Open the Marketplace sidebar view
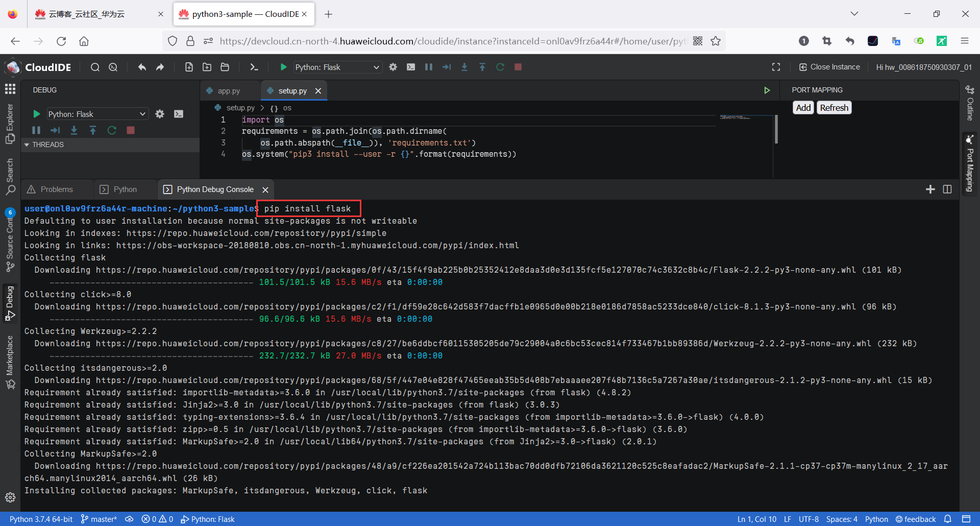The width and height of the screenshot is (980, 526). click(x=10, y=363)
